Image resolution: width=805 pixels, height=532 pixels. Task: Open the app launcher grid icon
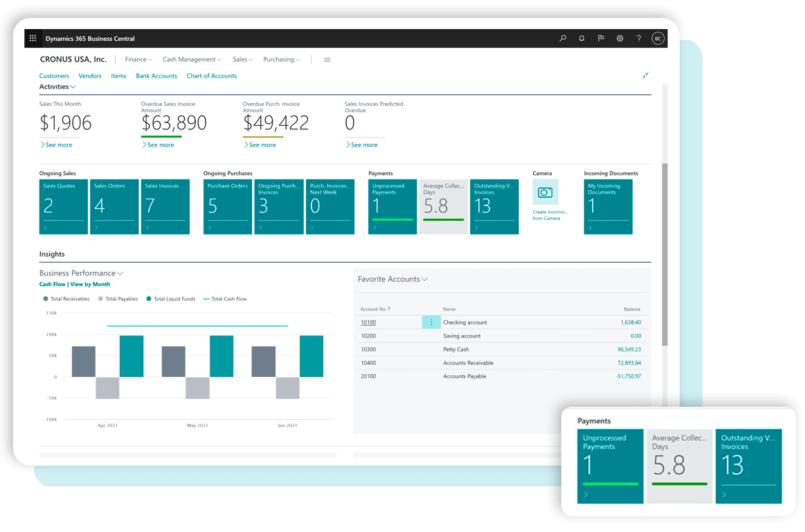[x=33, y=38]
